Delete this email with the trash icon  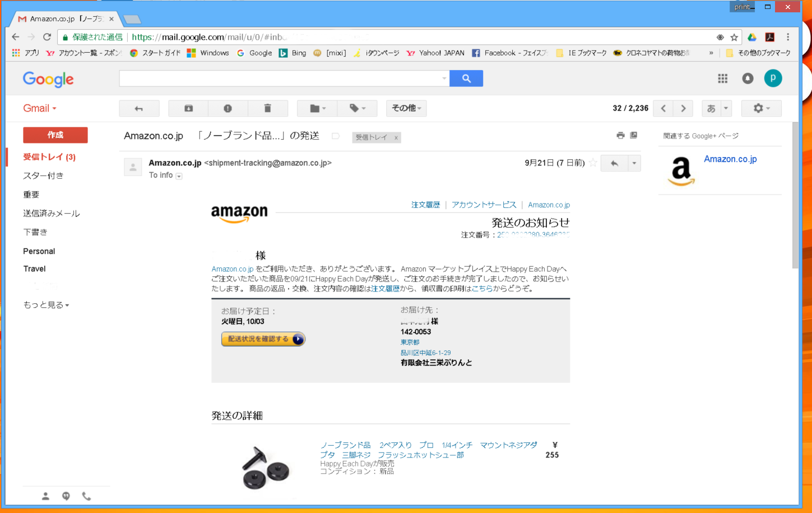pos(267,108)
